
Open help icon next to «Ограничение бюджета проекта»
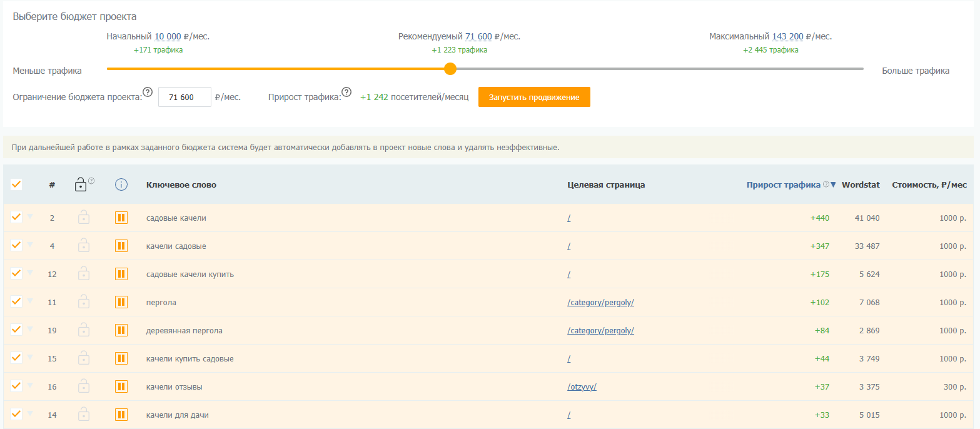[x=148, y=93]
